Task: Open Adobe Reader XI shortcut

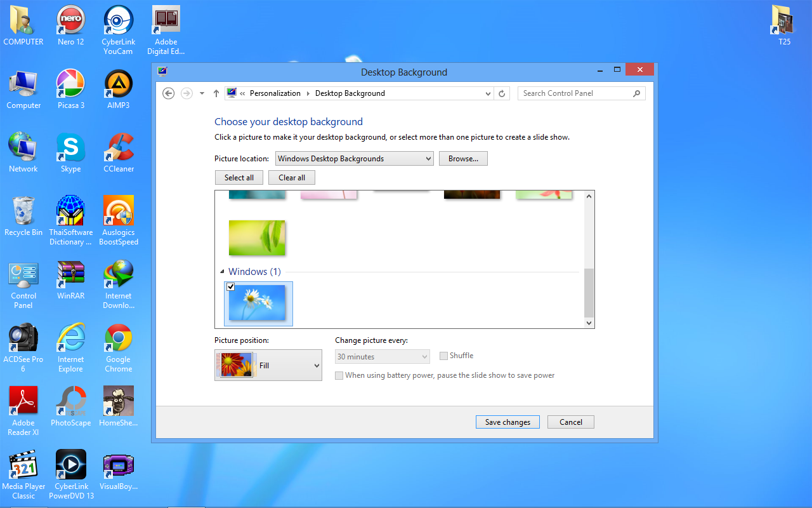Action: tap(23, 411)
